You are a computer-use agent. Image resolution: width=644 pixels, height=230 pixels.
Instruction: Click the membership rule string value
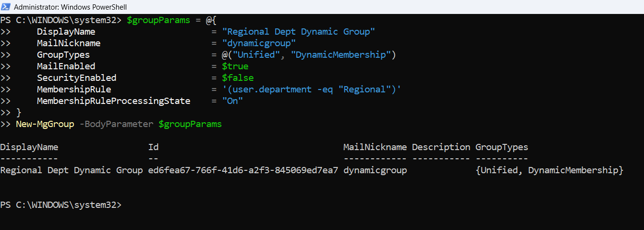click(x=311, y=89)
